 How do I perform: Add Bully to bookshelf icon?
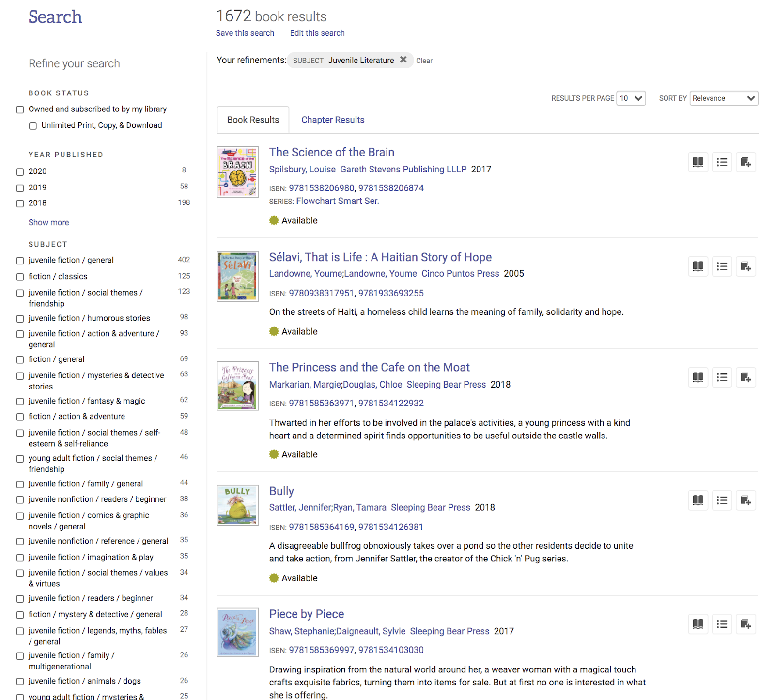point(746,500)
